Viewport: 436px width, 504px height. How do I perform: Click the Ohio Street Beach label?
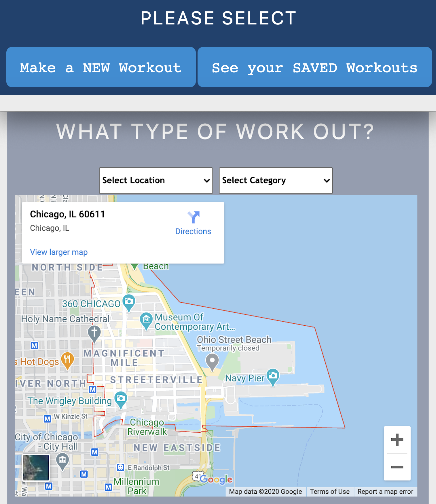[x=234, y=339]
